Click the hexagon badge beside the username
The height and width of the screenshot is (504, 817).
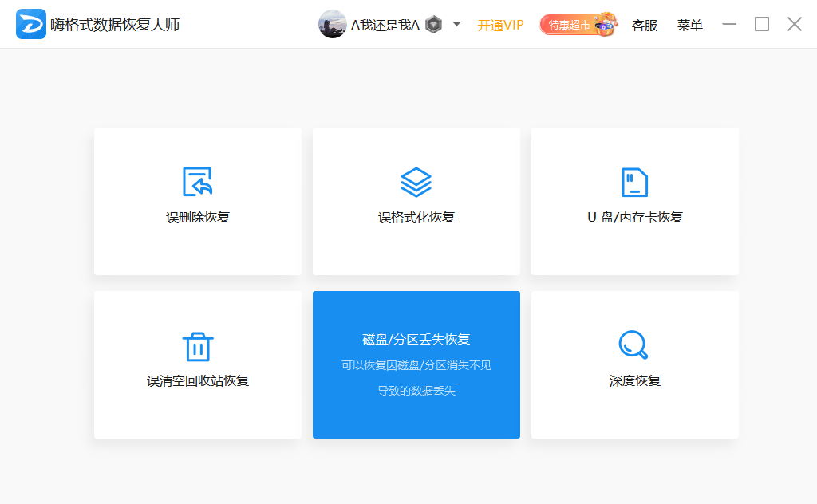(433, 24)
